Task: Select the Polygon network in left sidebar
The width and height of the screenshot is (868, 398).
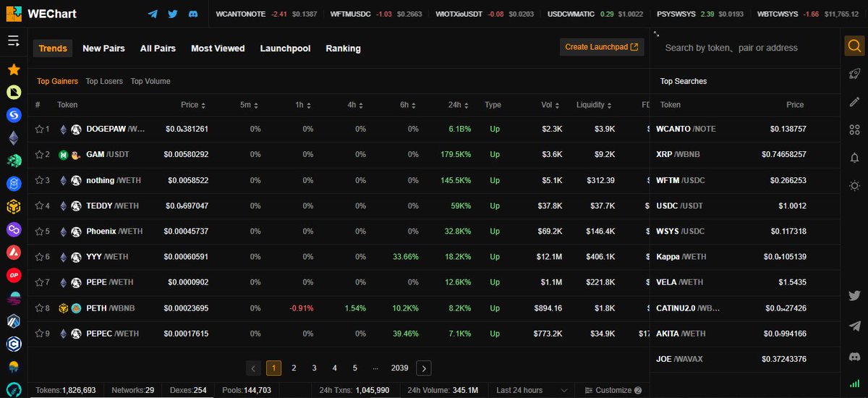Action: (13, 229)
